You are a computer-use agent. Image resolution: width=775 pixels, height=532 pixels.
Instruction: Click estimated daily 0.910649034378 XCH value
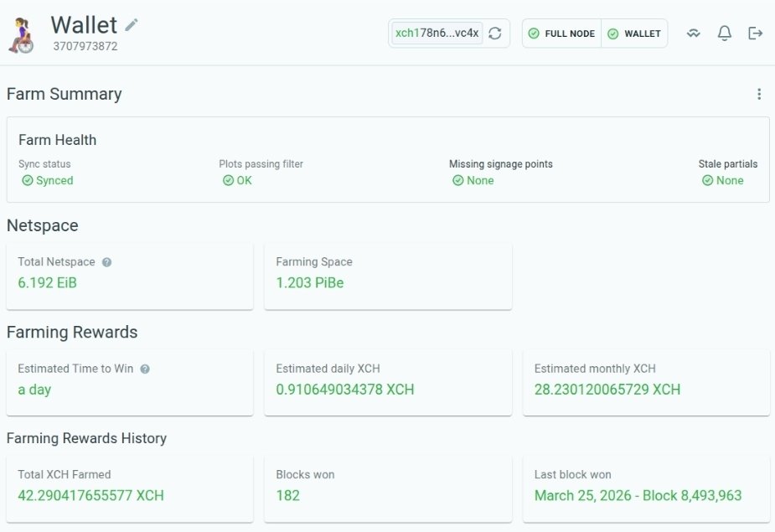point(345,390)
